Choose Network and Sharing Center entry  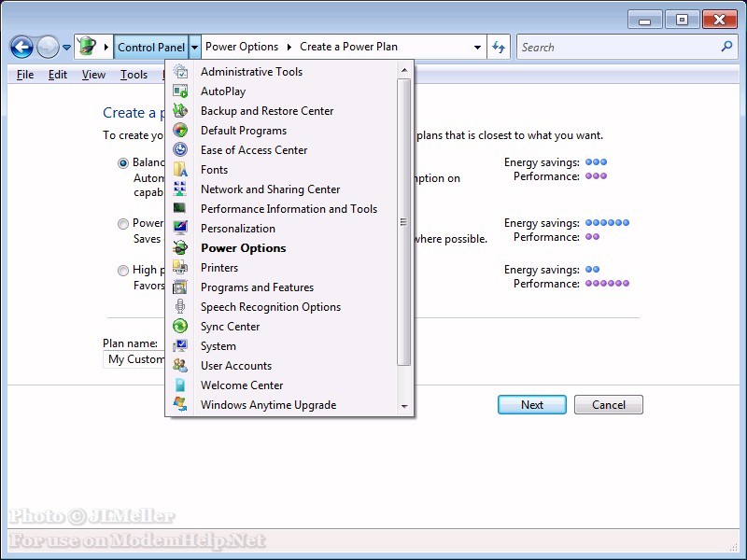pos(270,189)
